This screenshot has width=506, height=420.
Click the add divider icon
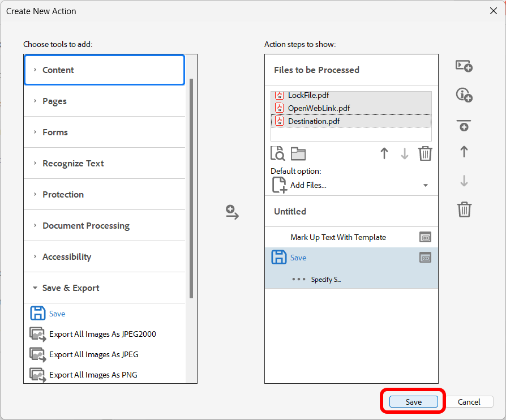click(464, 125)
